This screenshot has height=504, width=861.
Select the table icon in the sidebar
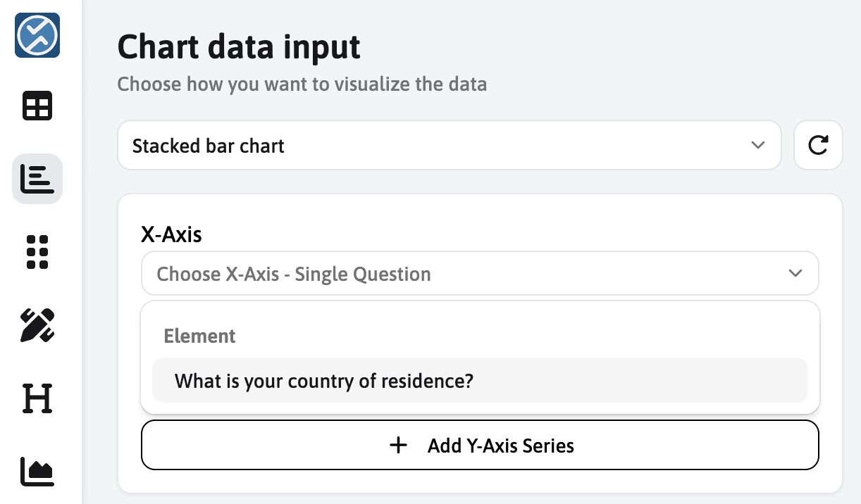click(x=37, y=106)
